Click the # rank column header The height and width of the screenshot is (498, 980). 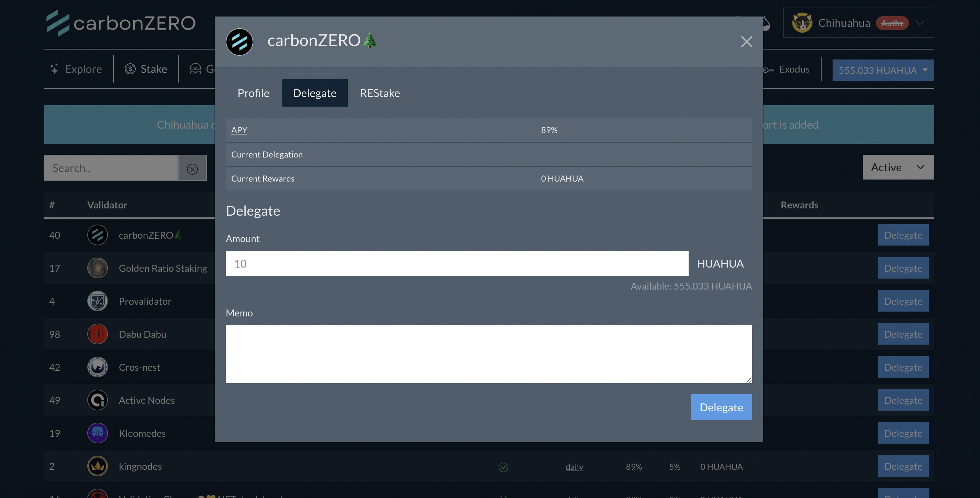coord(52,205)
